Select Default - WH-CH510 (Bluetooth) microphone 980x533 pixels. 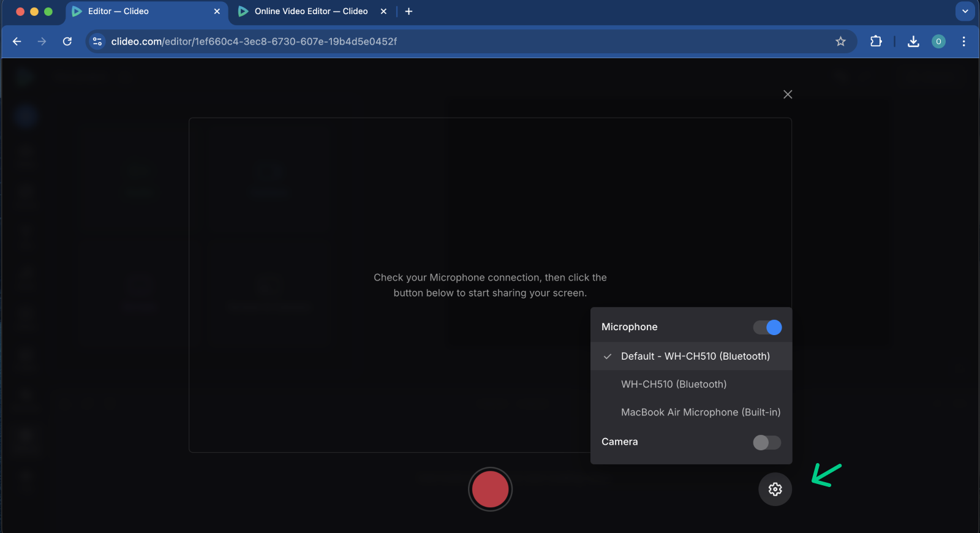tap(692, 356)
